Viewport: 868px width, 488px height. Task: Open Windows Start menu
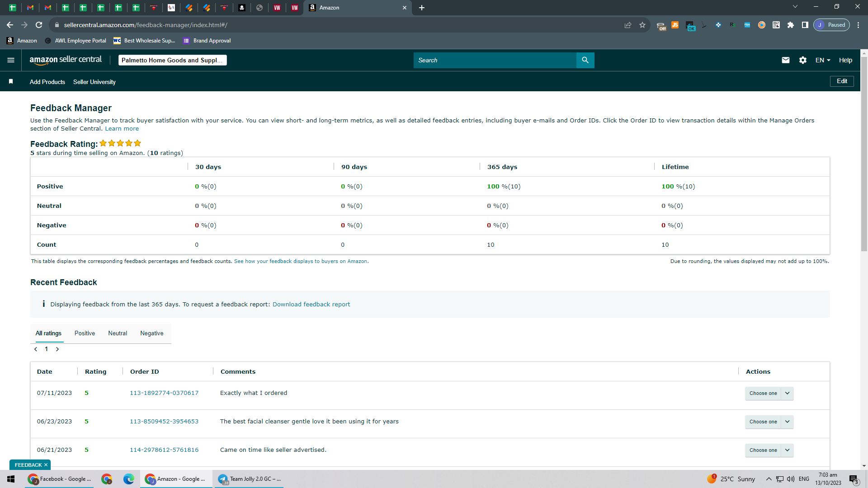tap(11, 479)
